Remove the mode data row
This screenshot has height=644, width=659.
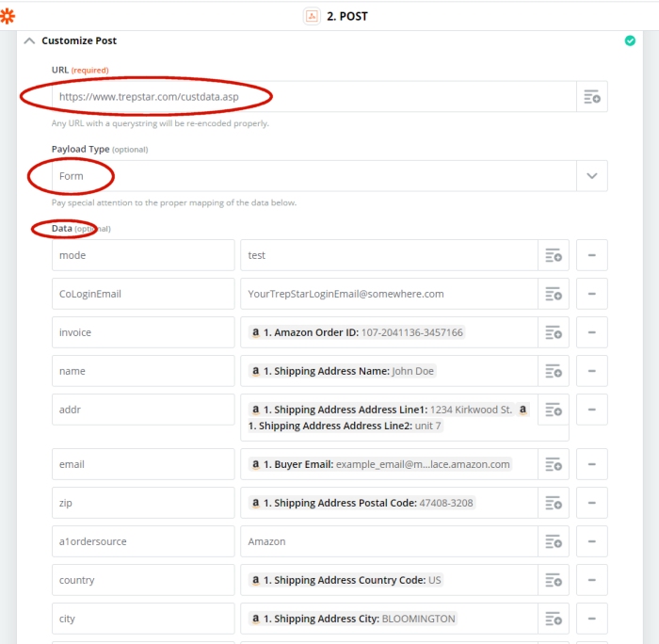pos(592,255)
